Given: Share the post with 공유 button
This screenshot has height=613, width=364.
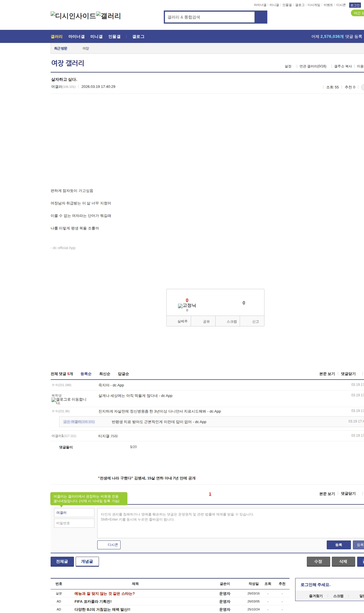Looking at the screenshot, I should coord(206,322).
